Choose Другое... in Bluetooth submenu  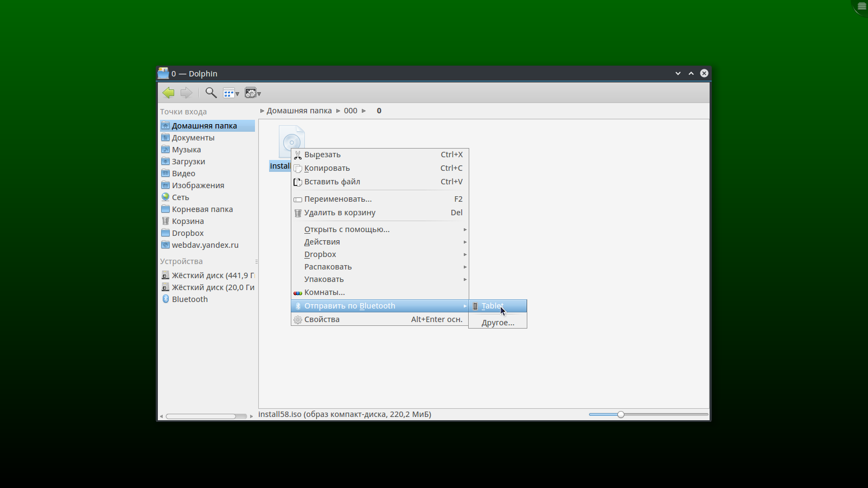pos(497,323)
